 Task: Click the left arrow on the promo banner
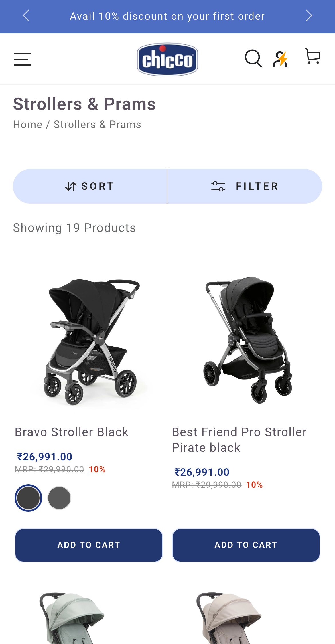(26, 16)
